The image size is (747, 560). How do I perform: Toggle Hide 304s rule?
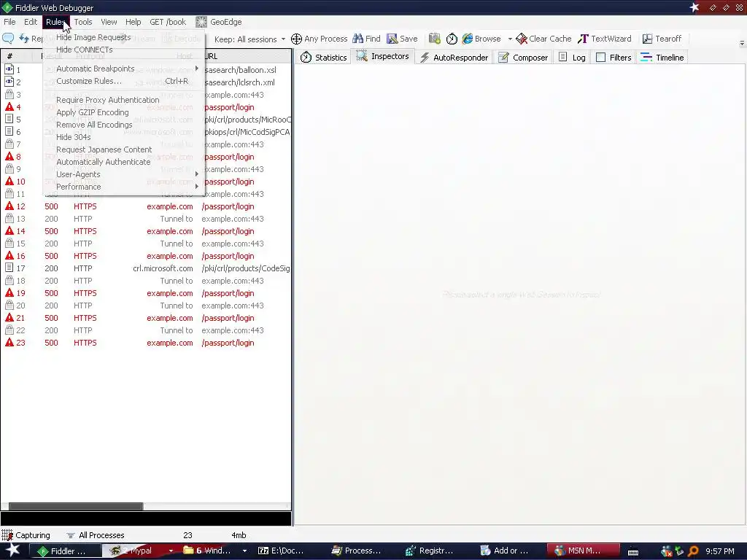[x=124, y=137]
